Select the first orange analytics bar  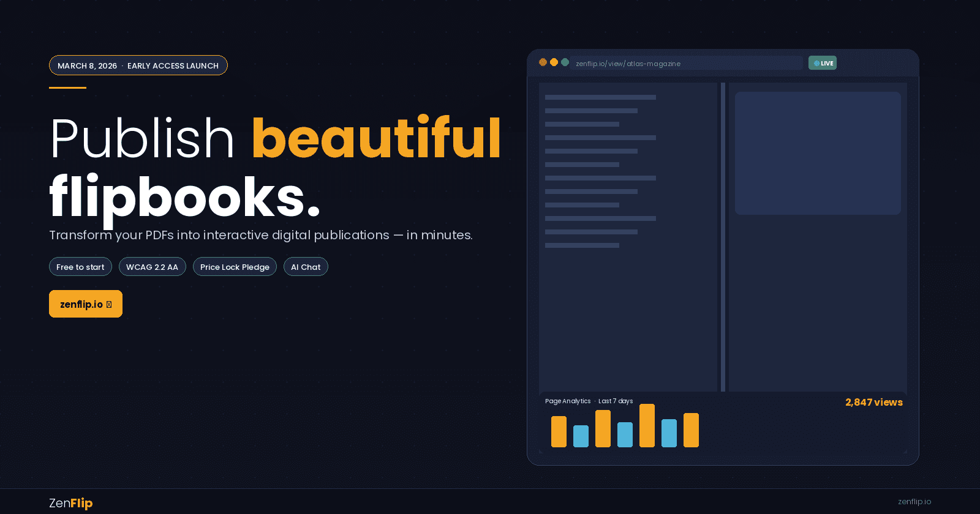(559, 431)
